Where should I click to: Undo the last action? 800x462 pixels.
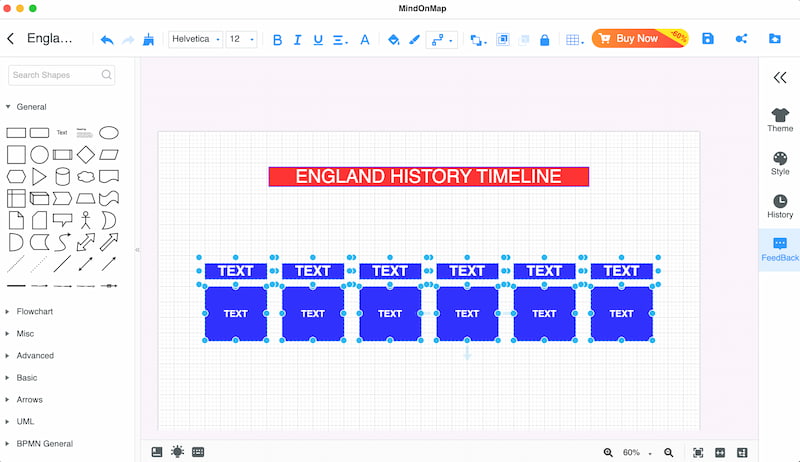pos(107,40)
